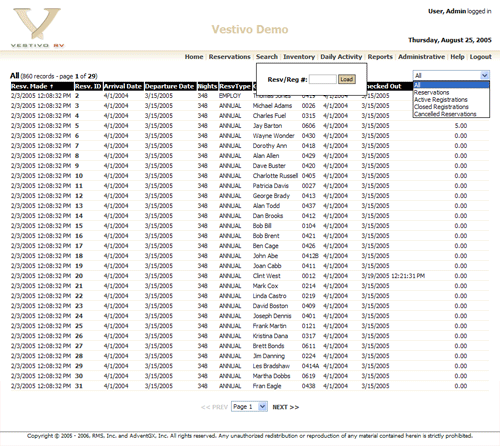Image resolution: width=500 pixels, height=446 pixels.
Task: Sort by the Nights column header
Action: coord(207,86)
